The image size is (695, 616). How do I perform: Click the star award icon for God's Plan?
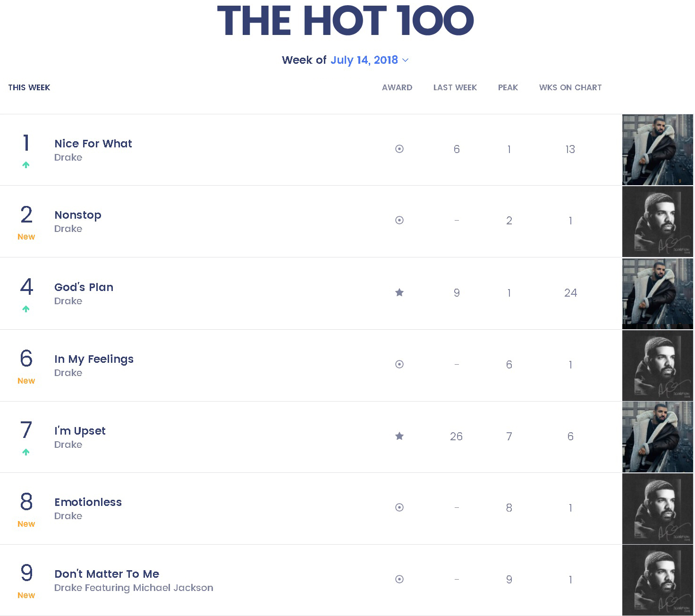[x=399, y=292]
